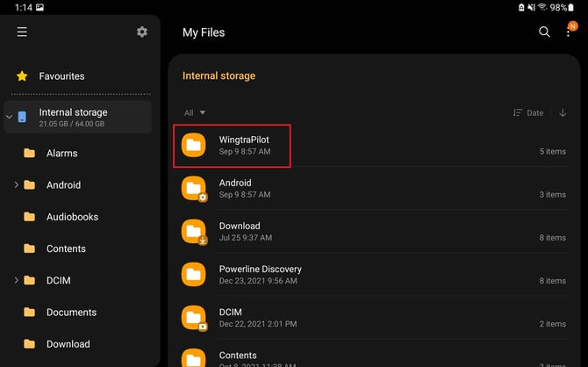The image size is (588, 367).
Task: Tap the battery 98% indicator
Action: (562, 7)
